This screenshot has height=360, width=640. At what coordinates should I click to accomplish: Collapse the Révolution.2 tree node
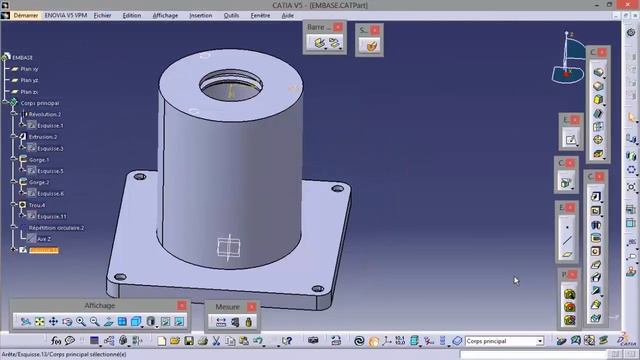14,113
